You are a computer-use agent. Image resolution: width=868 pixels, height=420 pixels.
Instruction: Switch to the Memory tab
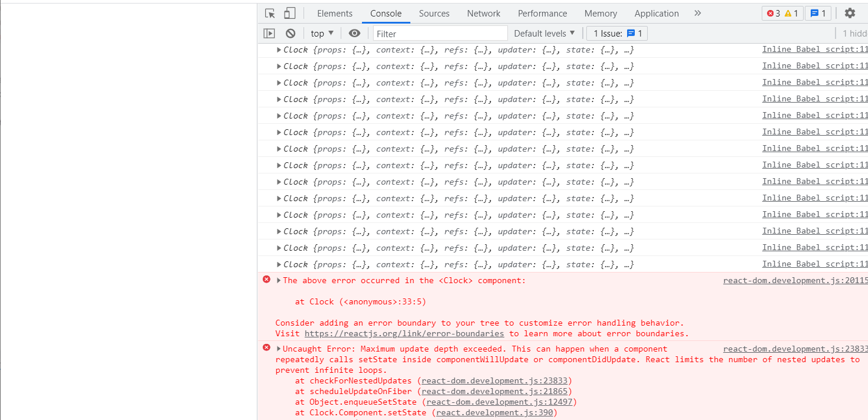[601, 13]
